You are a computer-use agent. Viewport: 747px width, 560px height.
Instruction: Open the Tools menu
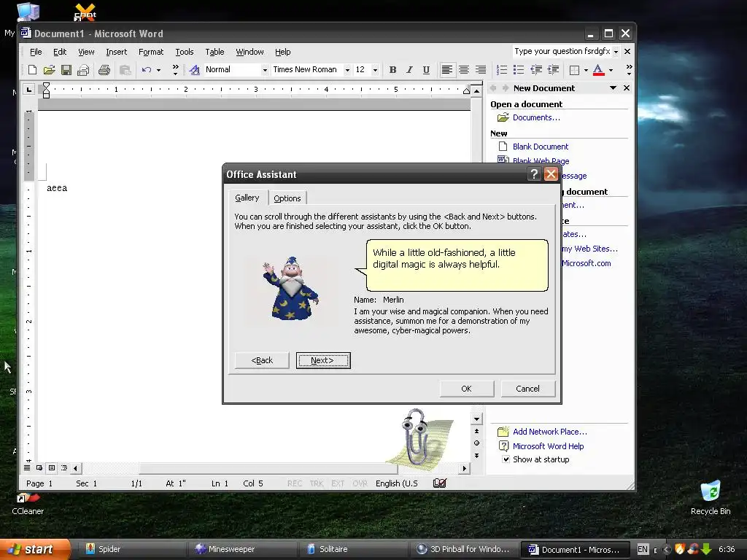(185, 52)
